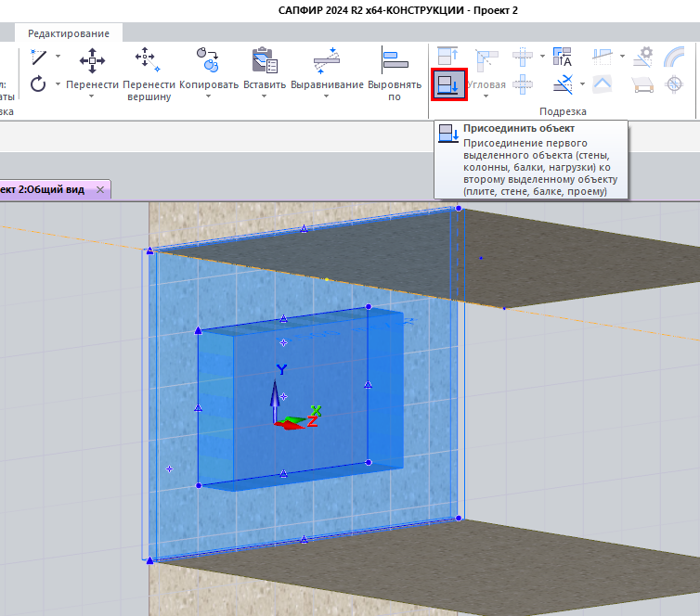Click the rotate circular arrow icon
Screen dimensions: 700x616
click(x=38, y=84)
